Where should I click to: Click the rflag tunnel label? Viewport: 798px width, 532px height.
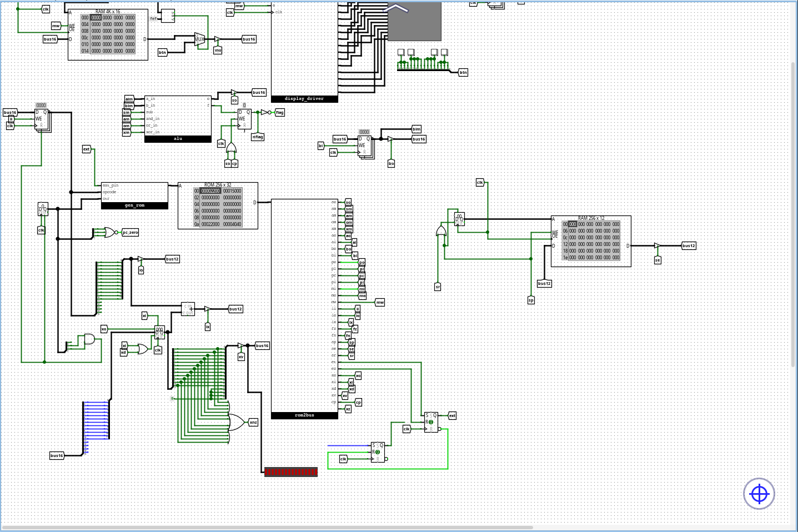click(258, 137)
